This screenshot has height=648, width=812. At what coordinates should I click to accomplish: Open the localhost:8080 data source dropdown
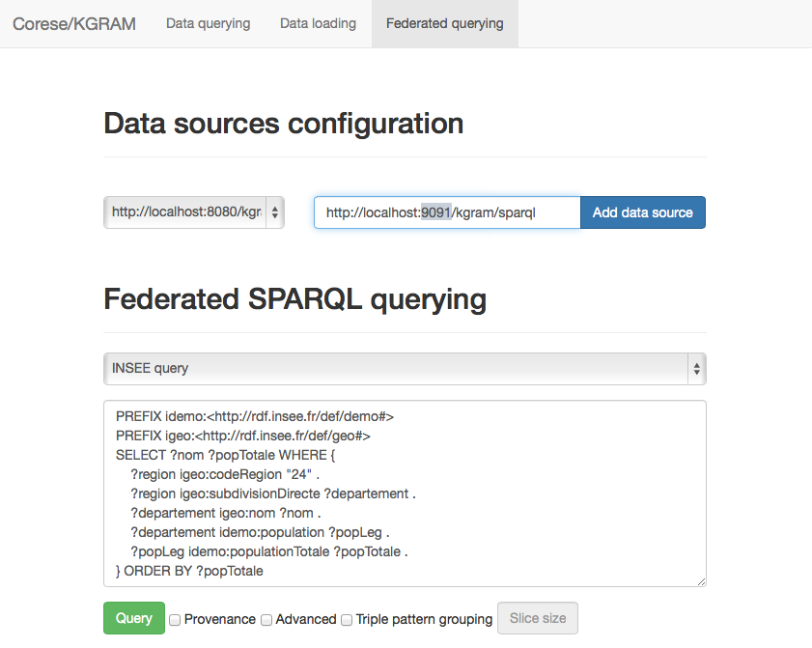pyautogui.click(x=194, y=212)
